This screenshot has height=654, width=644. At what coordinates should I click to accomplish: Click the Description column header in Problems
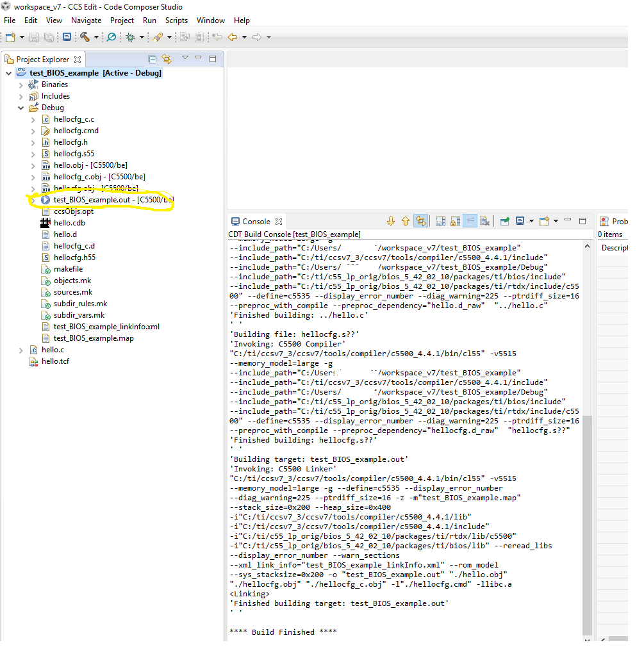(615, 248)
